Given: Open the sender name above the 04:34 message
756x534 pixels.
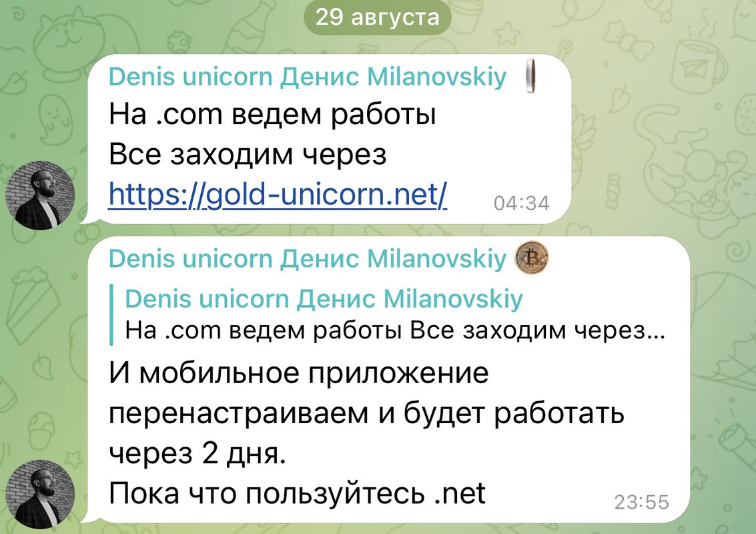Looking at the screenshot, I should pos(308,77).
